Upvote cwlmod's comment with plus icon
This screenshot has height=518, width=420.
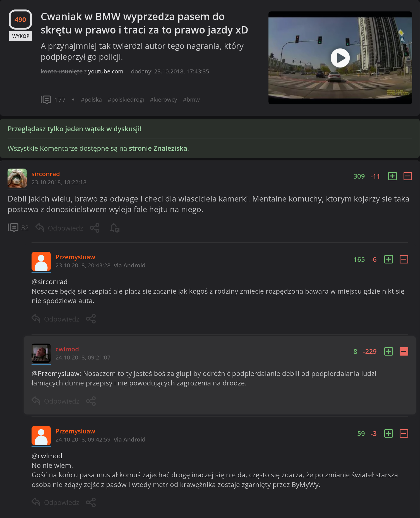click(x=388, y=351)
